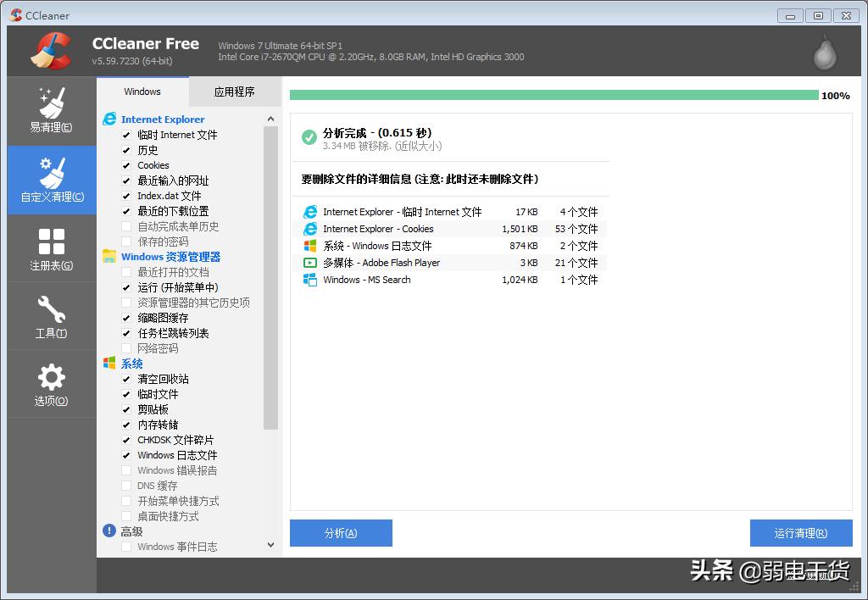Image resolution: width=868 pixels, height=600 pixels.
Task: Click the Internet Explorer icon in the cleaning list
Action: (109, 119)
